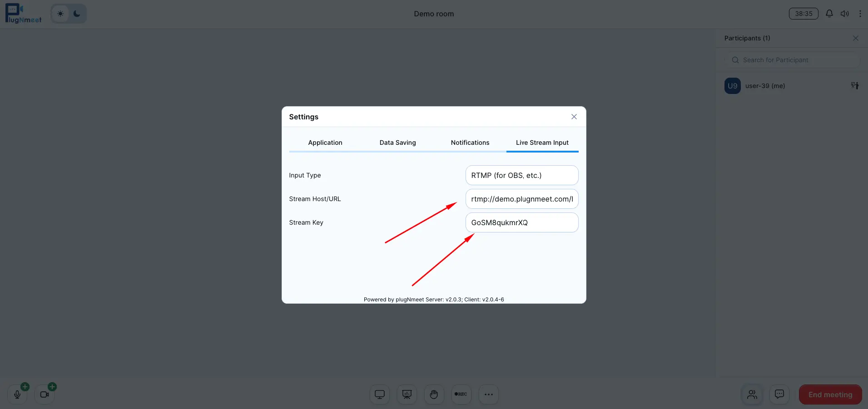The height and width of the screenshot is (409, 868).
Task: Open the whiteboard presentation icon
Action: point(407,394)
